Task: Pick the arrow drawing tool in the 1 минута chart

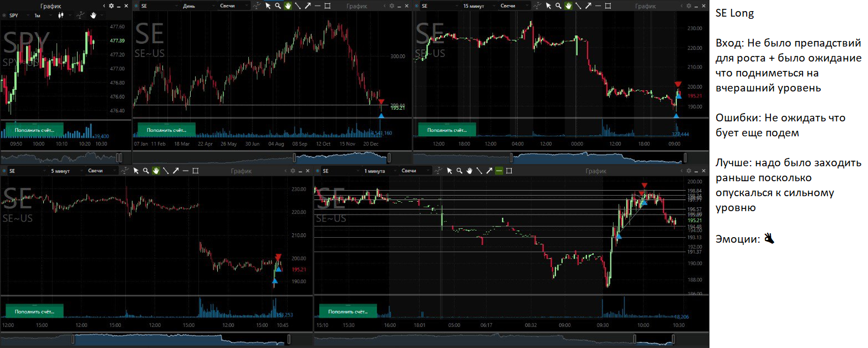Action: coord(489,171)
